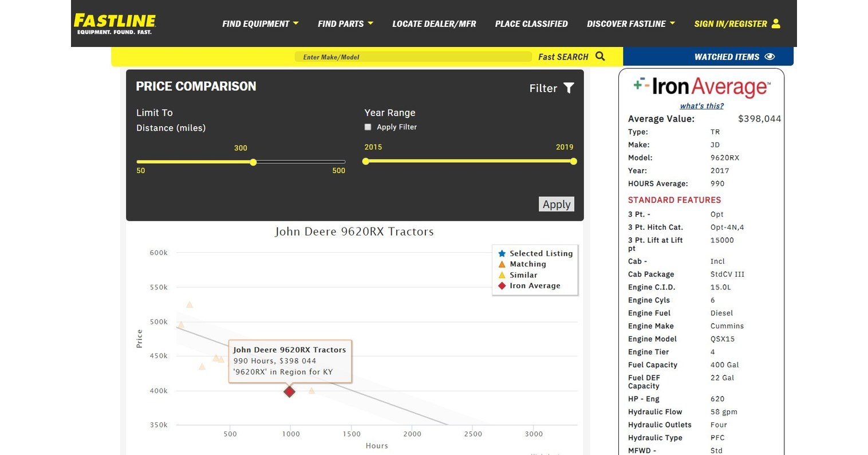This screenshot has height=455, width=868.
Task: Focus the Enter Make/Model search field
Action: [412, 57]
